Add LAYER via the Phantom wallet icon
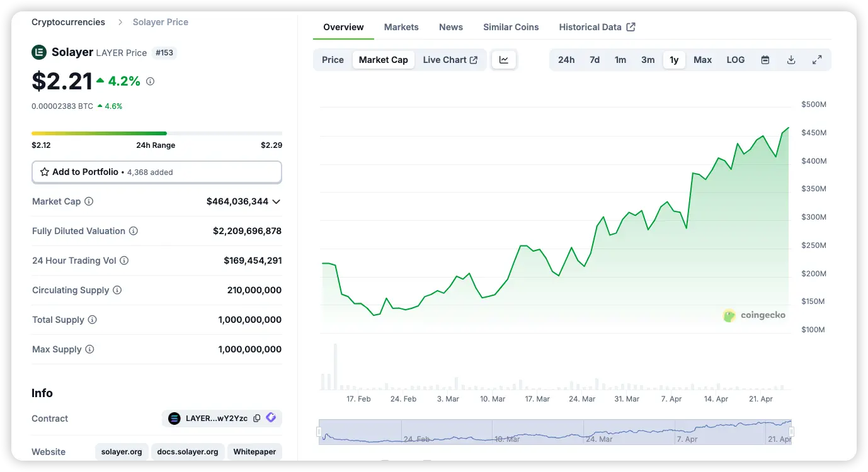The height and width of the screenshot is (472, 868). [271, 418]
